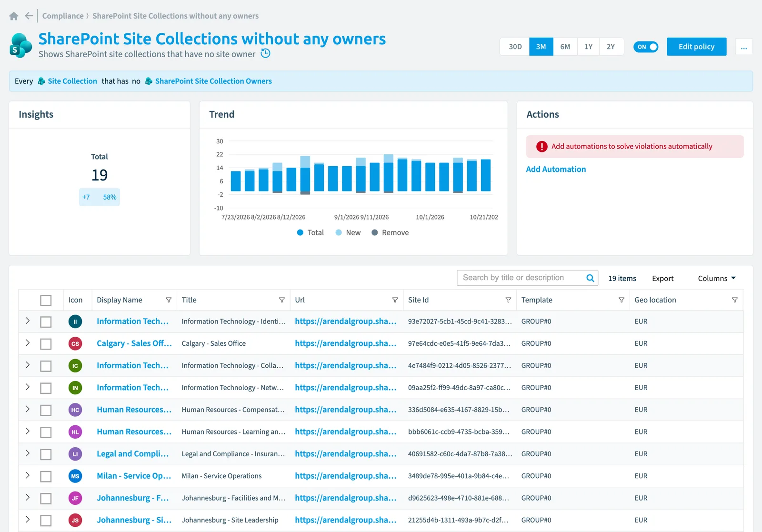
Task: Click the Add Automation link
Action: point(556,169)
